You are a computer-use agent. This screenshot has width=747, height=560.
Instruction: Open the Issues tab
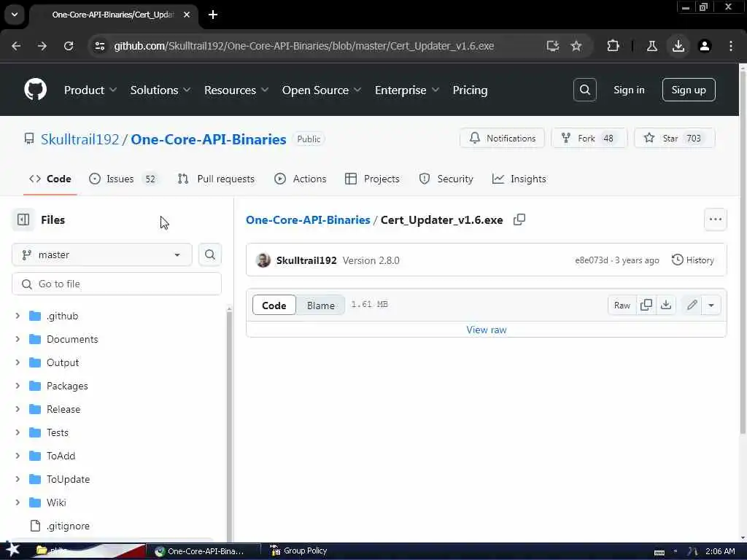[x=123, y=179]
